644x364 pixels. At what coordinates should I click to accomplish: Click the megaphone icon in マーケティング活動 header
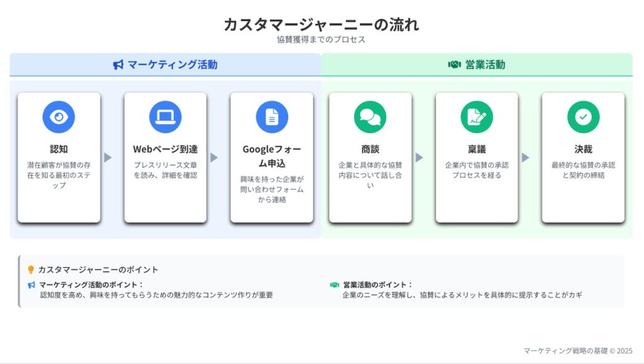(x=118, y=65)
